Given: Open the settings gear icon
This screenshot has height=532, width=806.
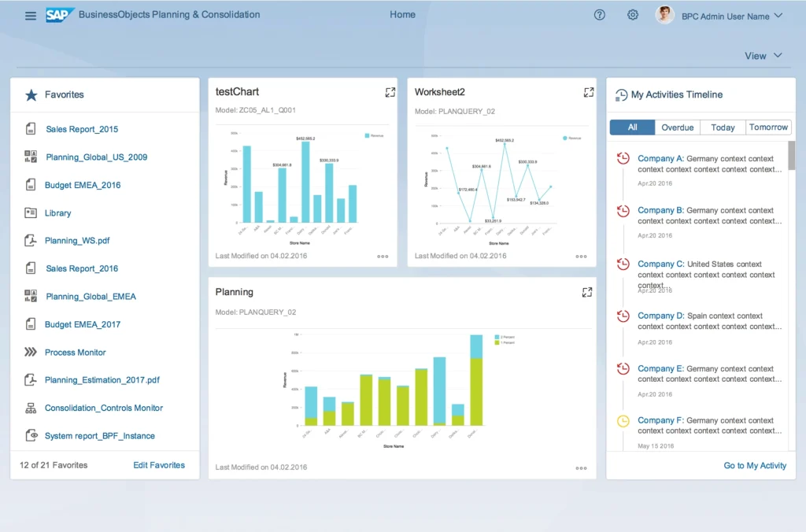Looking at the screenshot, I should [633, 15].
